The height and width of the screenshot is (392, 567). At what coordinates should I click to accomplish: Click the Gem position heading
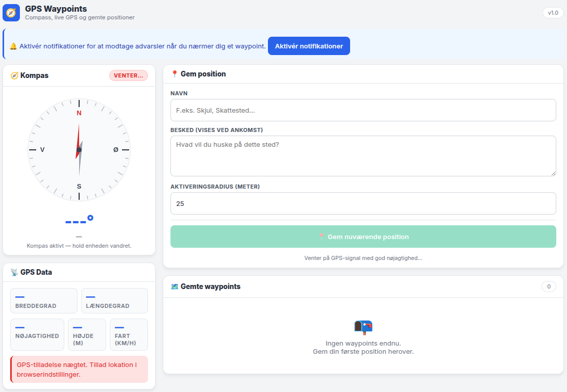[x=203, y=74]
